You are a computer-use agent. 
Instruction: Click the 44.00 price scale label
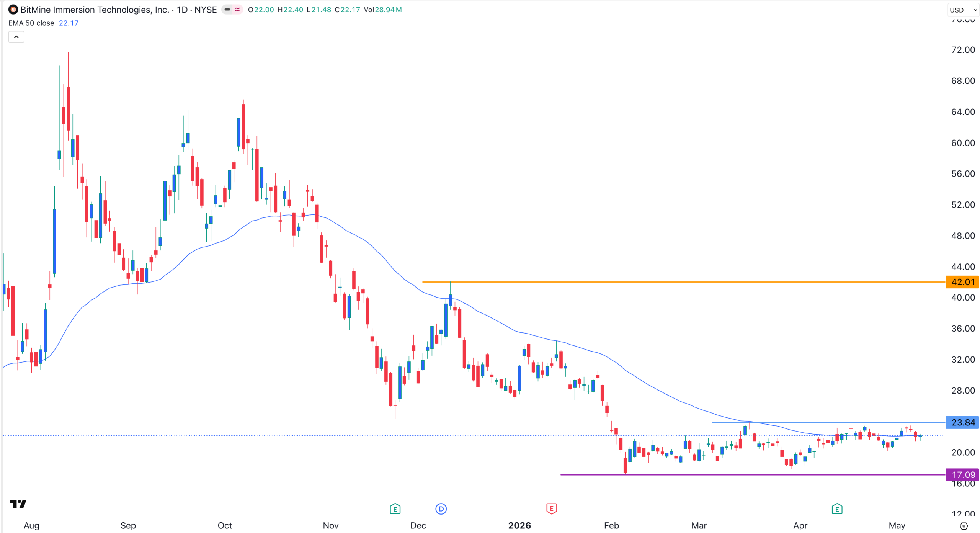pos(963,266)
